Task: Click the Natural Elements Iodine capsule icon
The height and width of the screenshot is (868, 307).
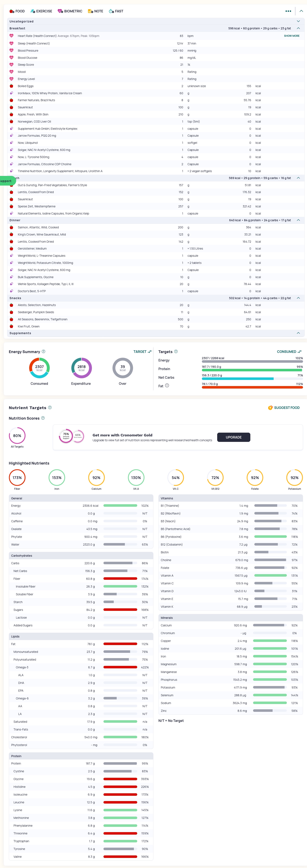Action: tap(12, 213)
